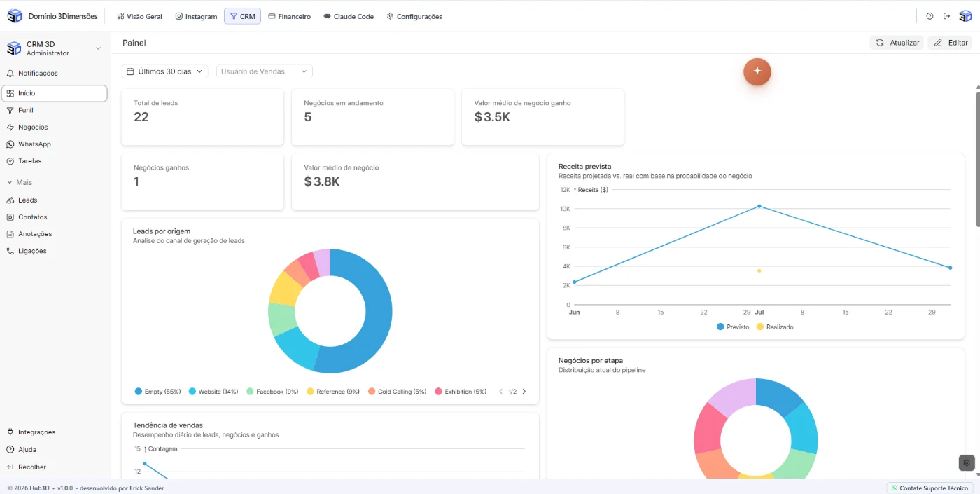Screen dimensions: 980x494
Task: Click the Atualizar button
Action: tap(897, 43)
